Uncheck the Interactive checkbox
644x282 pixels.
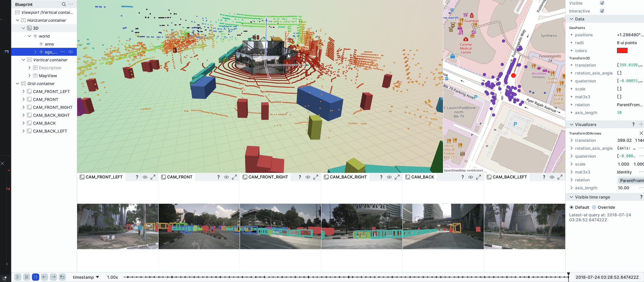point(602,11)
